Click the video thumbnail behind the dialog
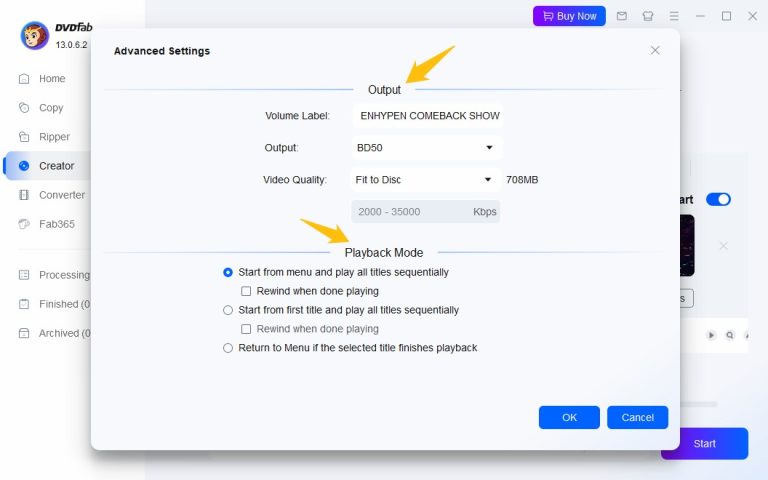The height and width of the screenshot is (480, 768). point(686,245)
